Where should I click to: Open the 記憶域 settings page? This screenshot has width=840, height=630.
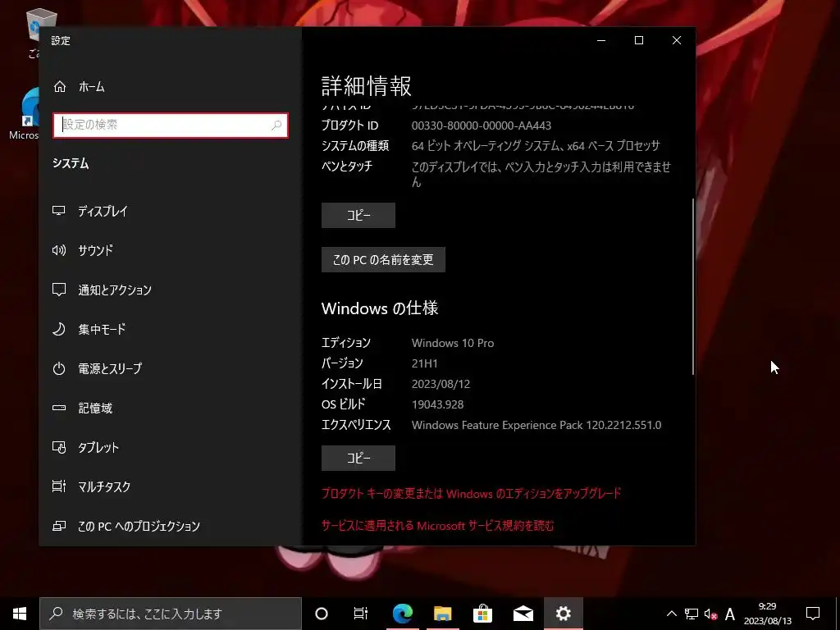click(x=171, y=409)
